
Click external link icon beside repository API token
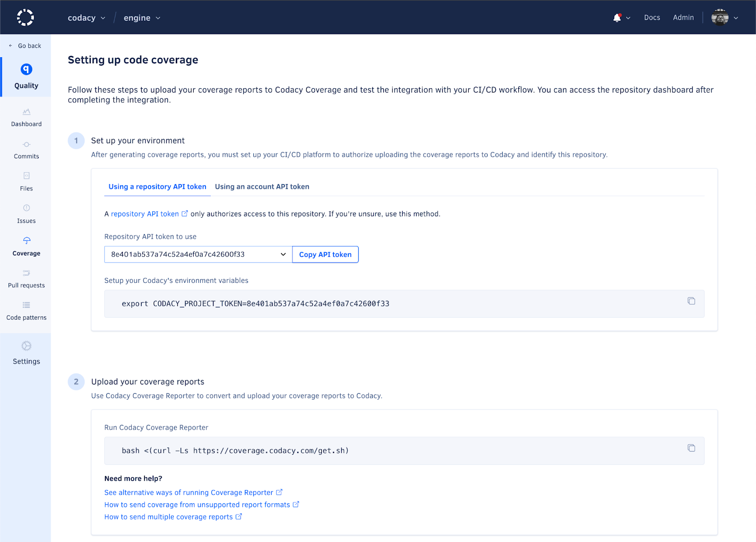point(185,213)
